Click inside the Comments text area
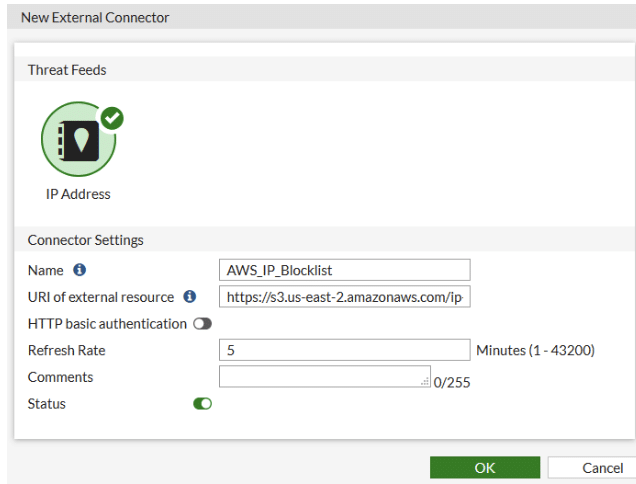Image resolution: width=636 pixels, height=484 pixels. pyautogui.click(x=322, y=376)
